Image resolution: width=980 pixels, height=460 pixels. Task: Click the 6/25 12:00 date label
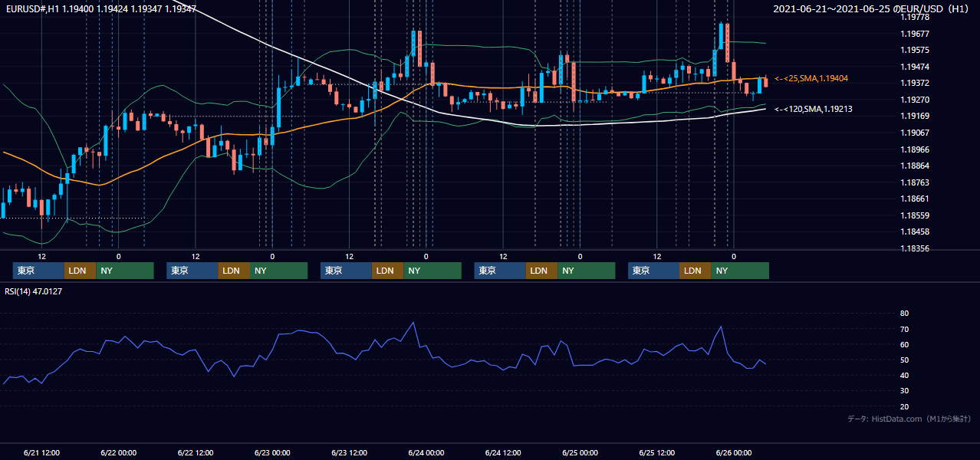click(x=657, y=452)
